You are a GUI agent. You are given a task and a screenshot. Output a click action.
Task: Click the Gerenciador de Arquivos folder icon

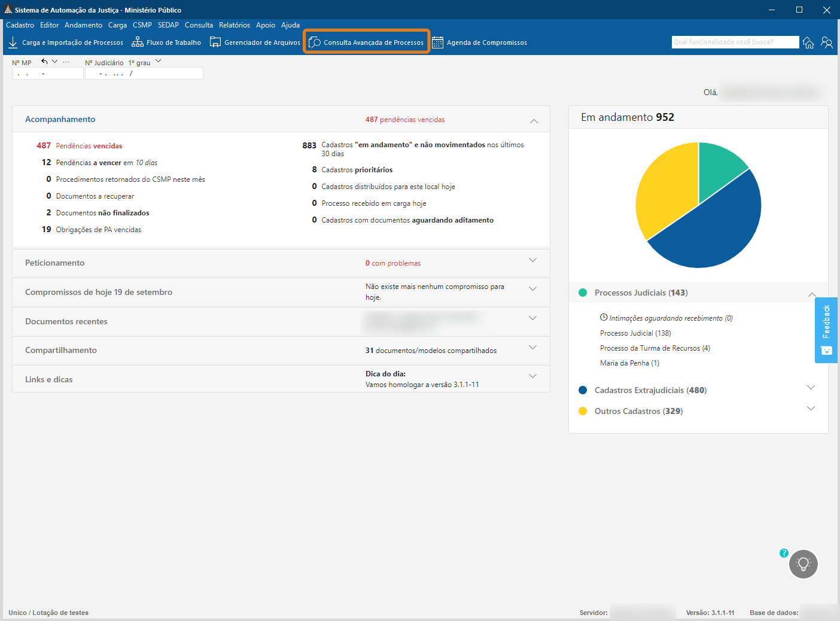point(215,42)
